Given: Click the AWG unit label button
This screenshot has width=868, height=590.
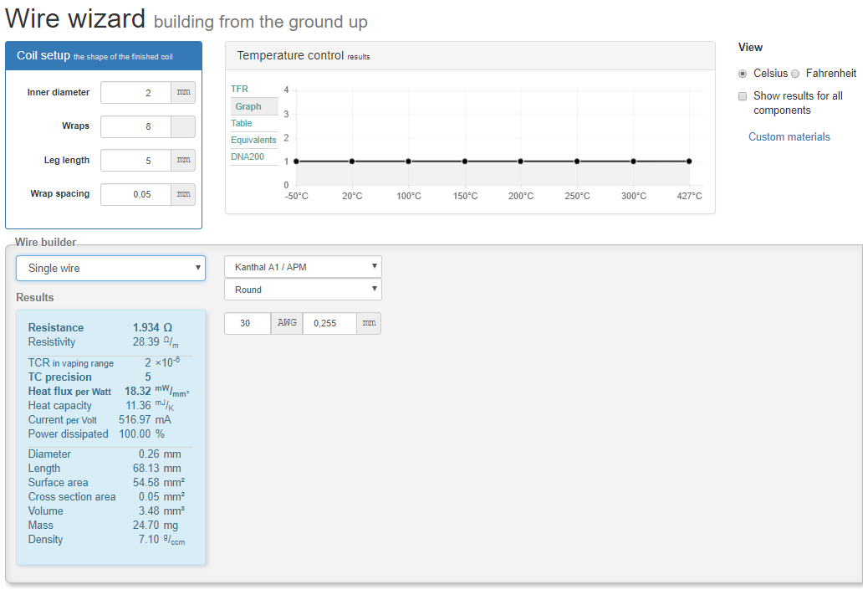Looking at the screenshot, I should (x=287, y=323).
